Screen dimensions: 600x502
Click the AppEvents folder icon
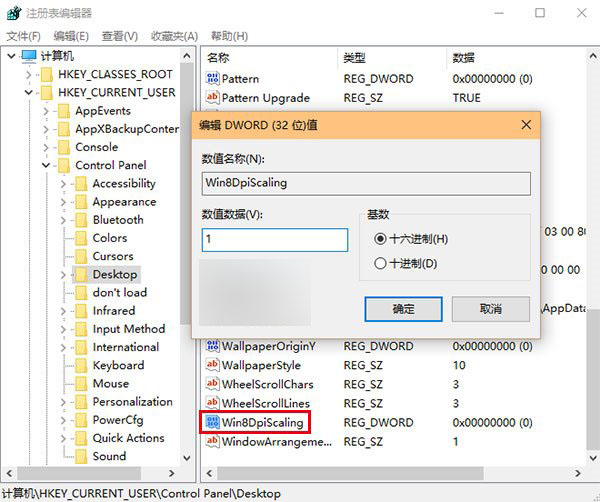click(x=64, y=111)
